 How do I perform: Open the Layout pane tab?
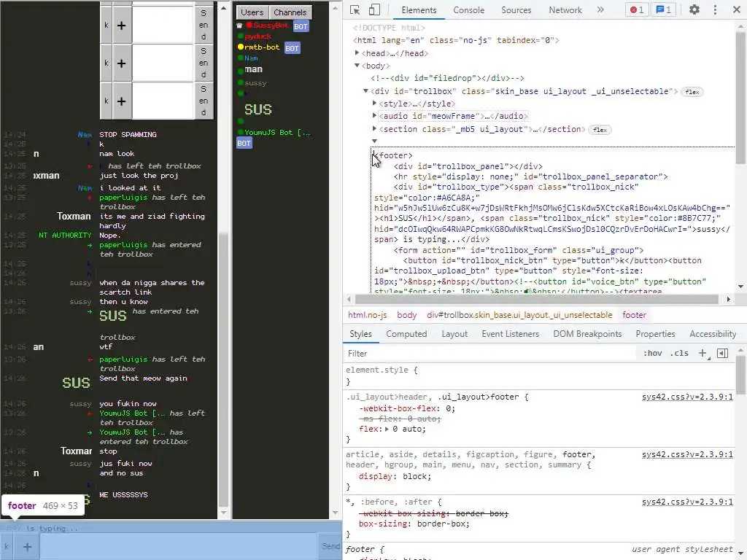point(454,334)
